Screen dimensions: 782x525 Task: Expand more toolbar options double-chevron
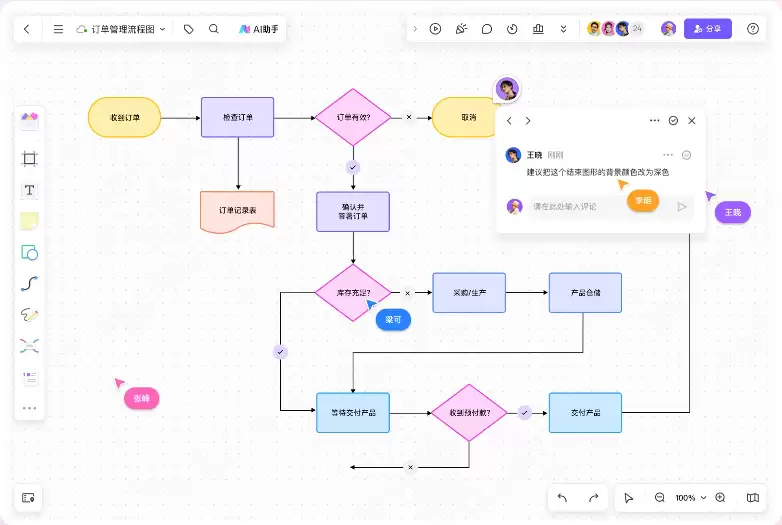tap(564, 29)
